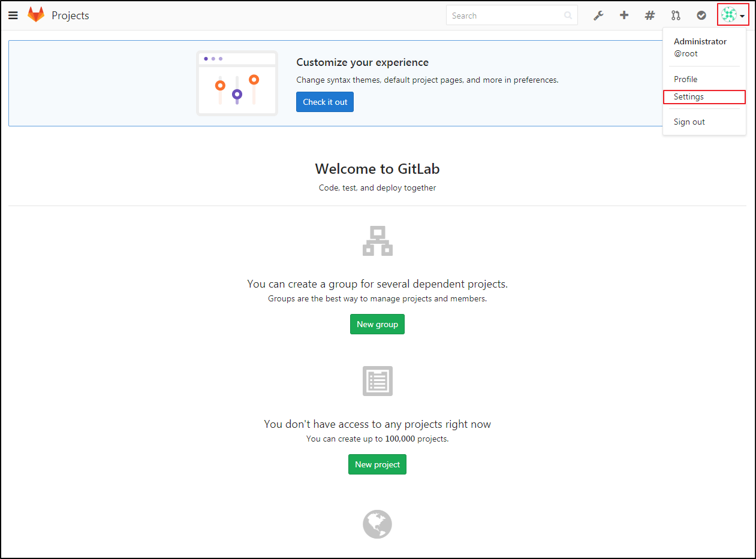Click the search magnifier icon

point(568,16)
